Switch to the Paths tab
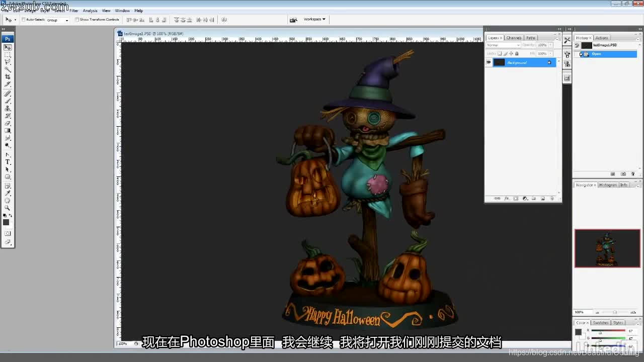 (x=531, y=38)
